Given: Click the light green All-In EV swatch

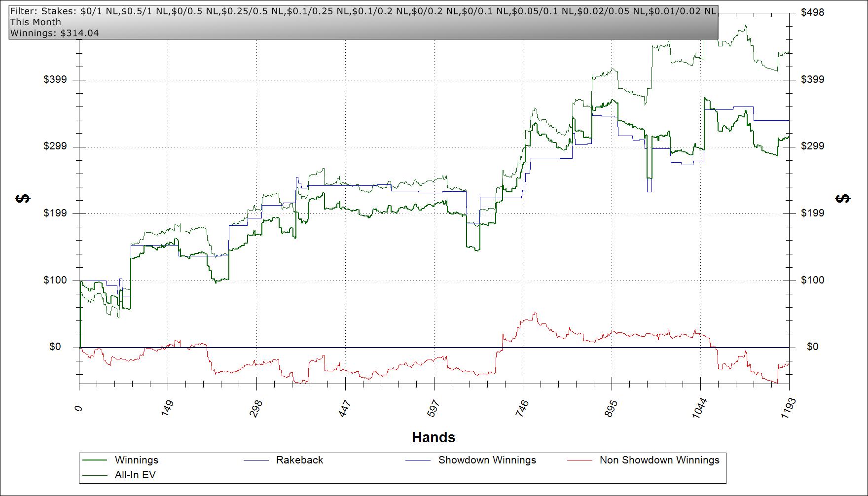Looking at the screenshot, I should point(95,475).
